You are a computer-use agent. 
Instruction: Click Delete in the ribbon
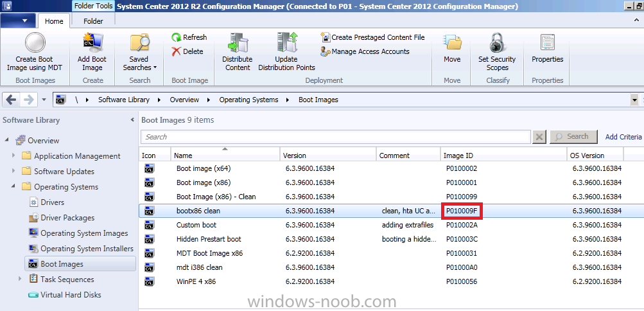[187, 51]
